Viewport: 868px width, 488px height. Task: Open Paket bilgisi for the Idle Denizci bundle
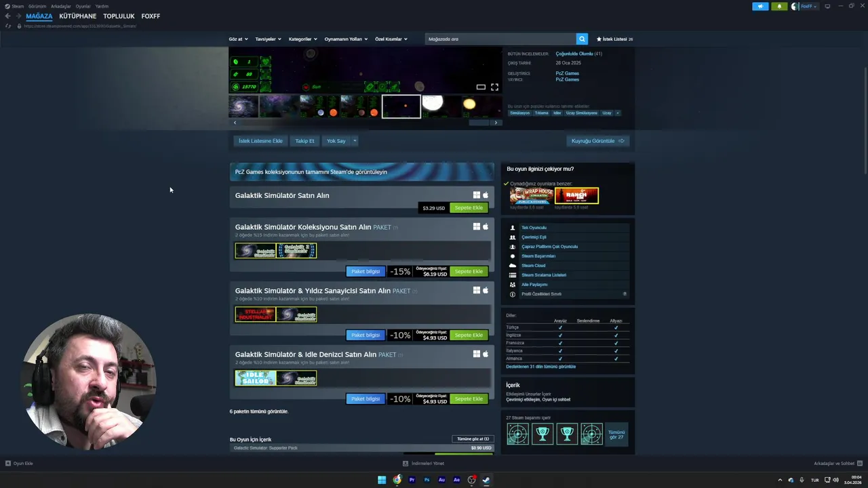(365, 399)
